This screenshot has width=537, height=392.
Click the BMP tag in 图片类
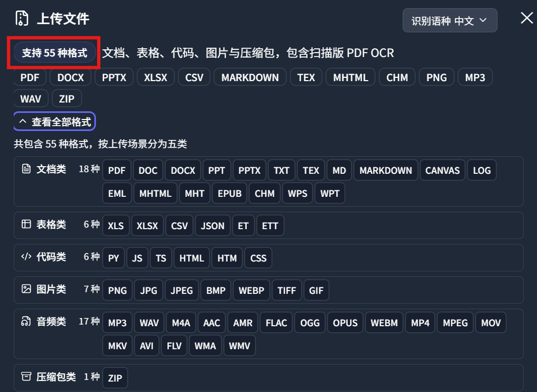click(x=216, y=291)
